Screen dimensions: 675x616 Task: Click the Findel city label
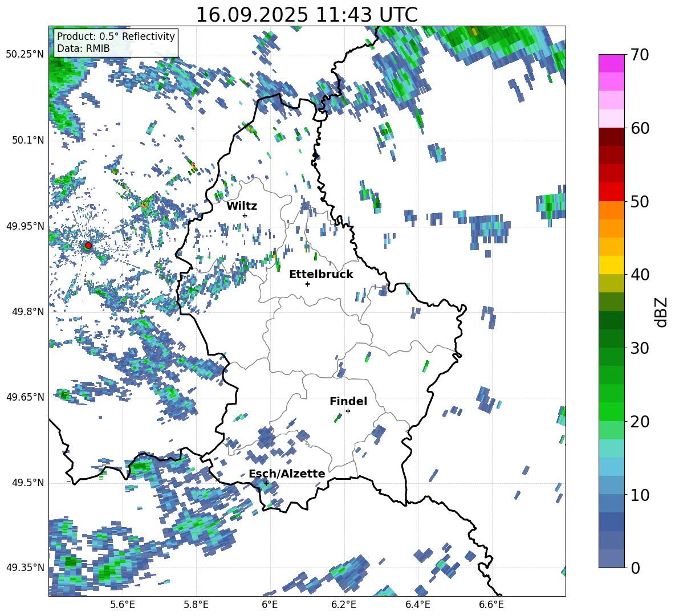pos(348,401)
